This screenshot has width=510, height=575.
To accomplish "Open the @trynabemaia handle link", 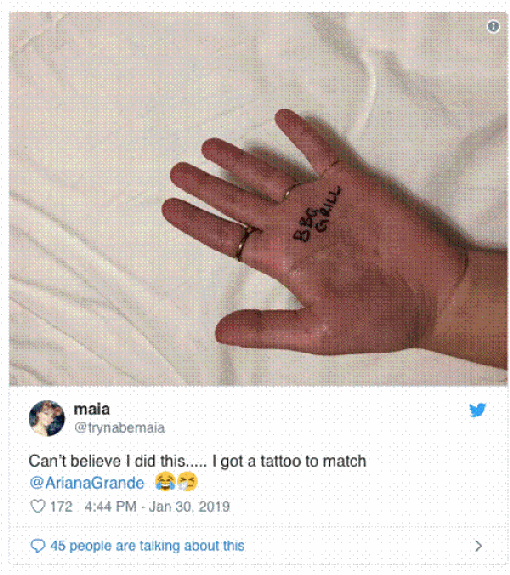I will (120, 428).
